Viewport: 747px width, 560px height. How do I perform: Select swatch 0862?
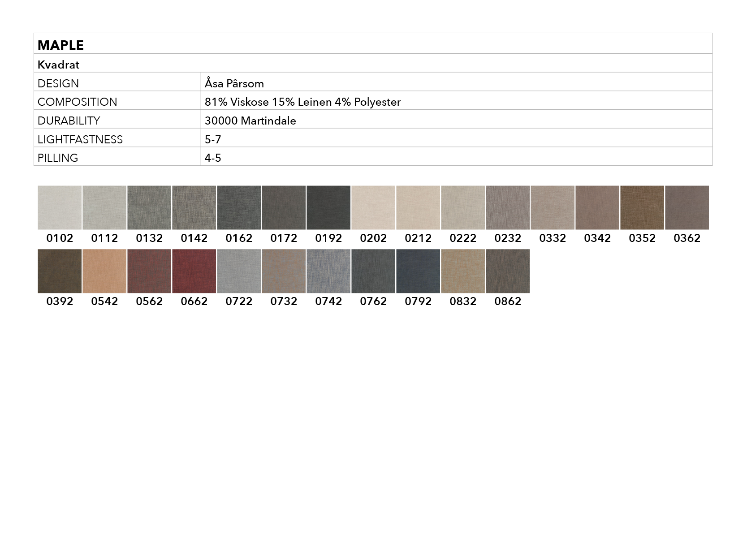click(x=508, y=271)
